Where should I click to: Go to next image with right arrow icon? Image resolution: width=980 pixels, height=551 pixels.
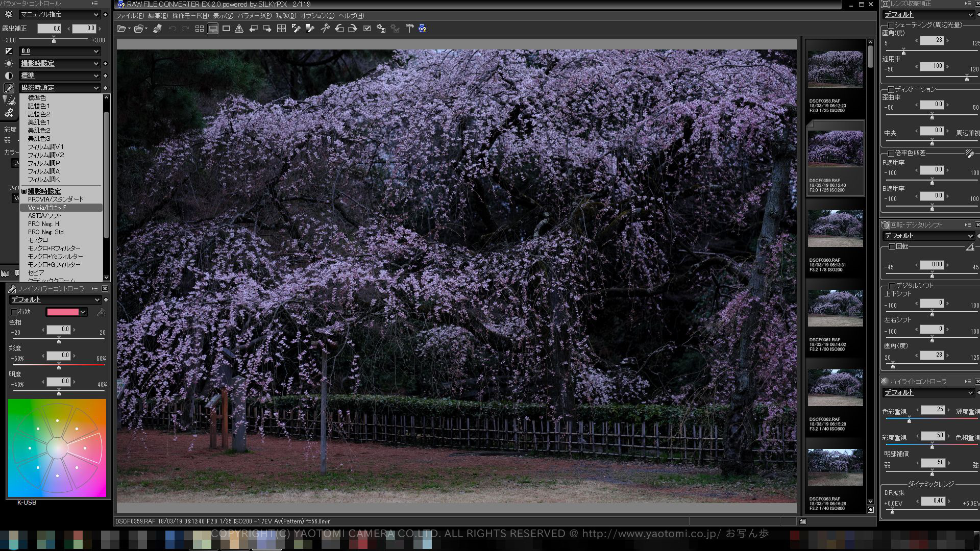point(267,29)
